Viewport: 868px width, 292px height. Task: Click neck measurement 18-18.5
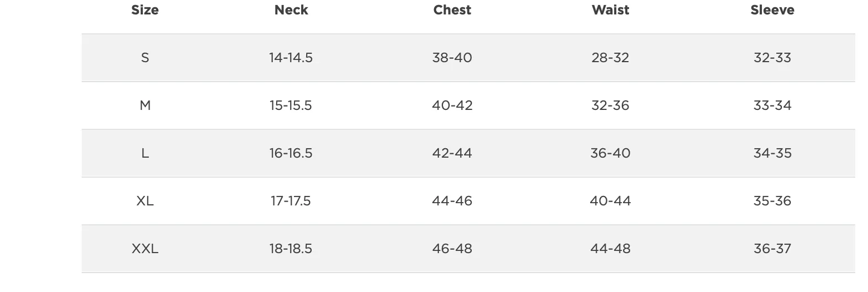click(291, 249)
